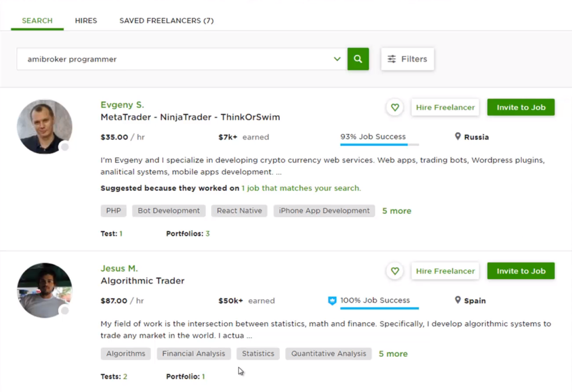This screenshot has height=392, width=572.
Task: Click the Financial Analysis skill tag
Action: point(194,353)
